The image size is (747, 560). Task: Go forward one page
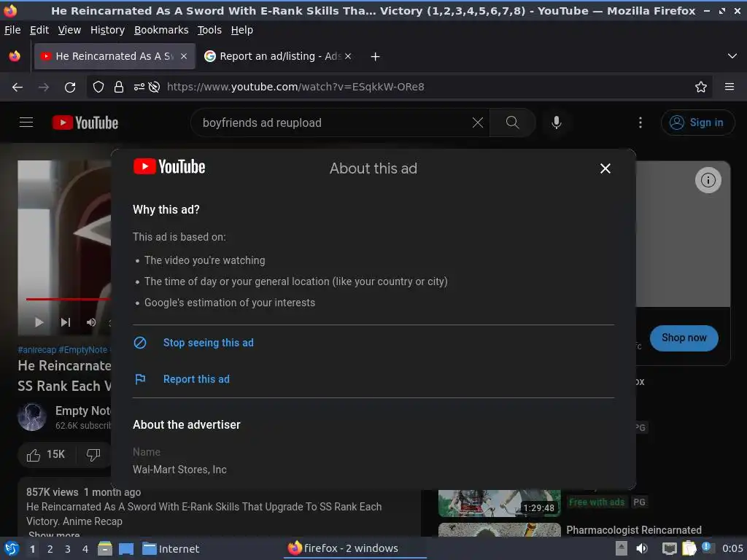pyautogui.click(x=44, y=87)
